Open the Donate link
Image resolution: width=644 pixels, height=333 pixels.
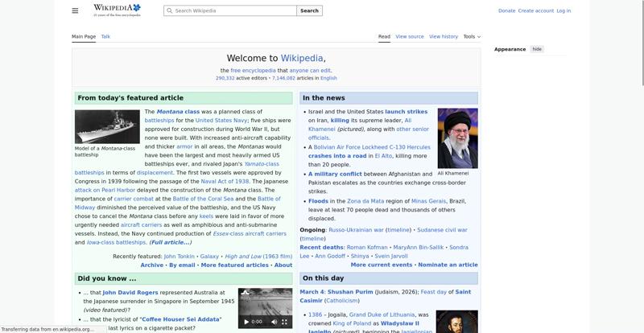click(x=506, y=11)
